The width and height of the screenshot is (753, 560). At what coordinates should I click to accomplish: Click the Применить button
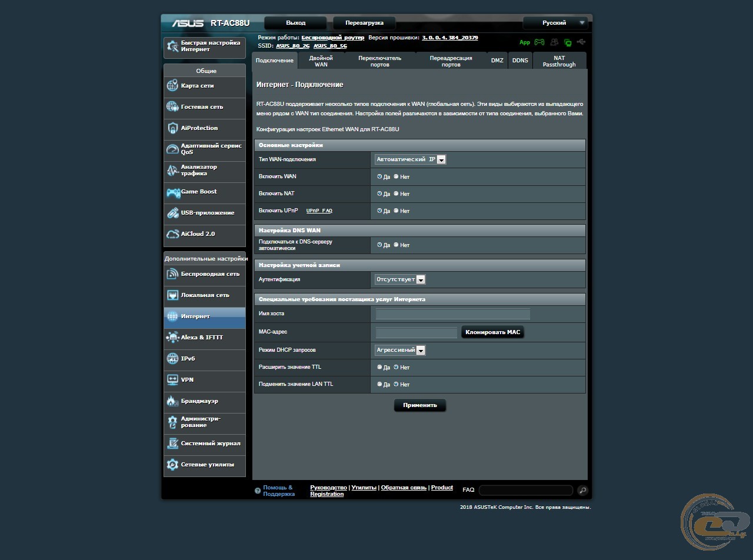tap(420, 405)
